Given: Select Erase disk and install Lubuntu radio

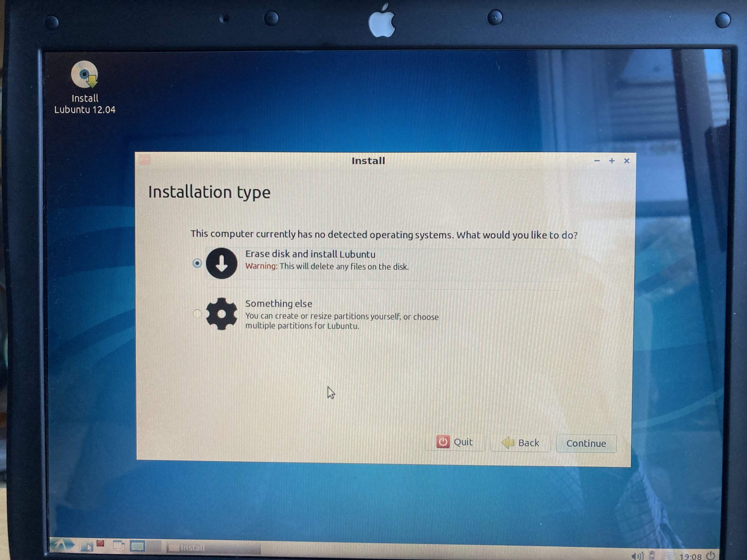Looking at the screenshot, I should click(x=197, y=263).
